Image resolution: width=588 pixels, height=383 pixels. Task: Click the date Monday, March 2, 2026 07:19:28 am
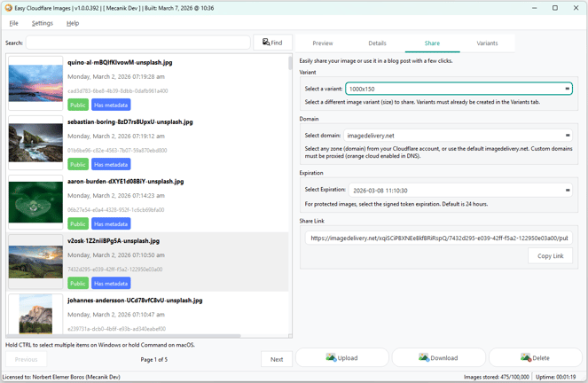pyautogui.click(x=116, y=77)
